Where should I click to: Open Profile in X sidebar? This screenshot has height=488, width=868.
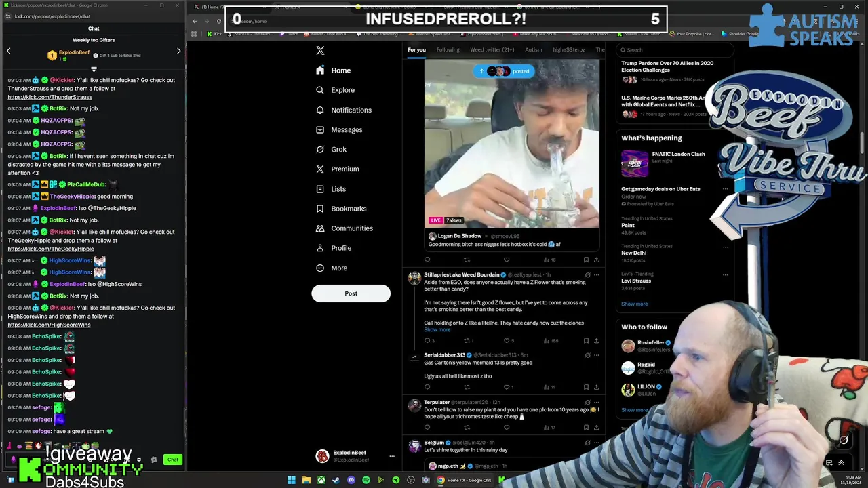pyautogui.click(x=333, y=248)
